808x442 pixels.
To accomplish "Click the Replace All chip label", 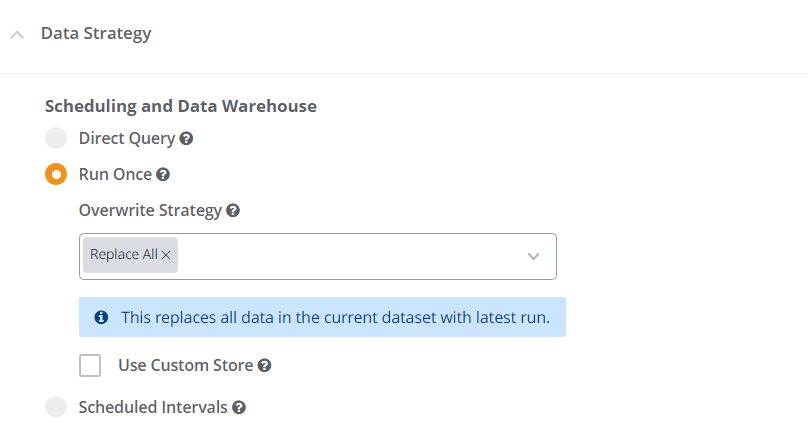I will (123, 255).
